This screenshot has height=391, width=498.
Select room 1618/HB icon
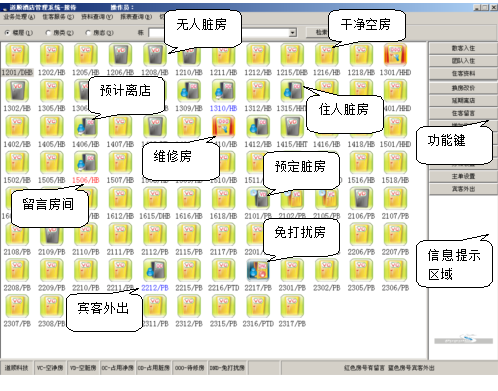tap(223, 199)
